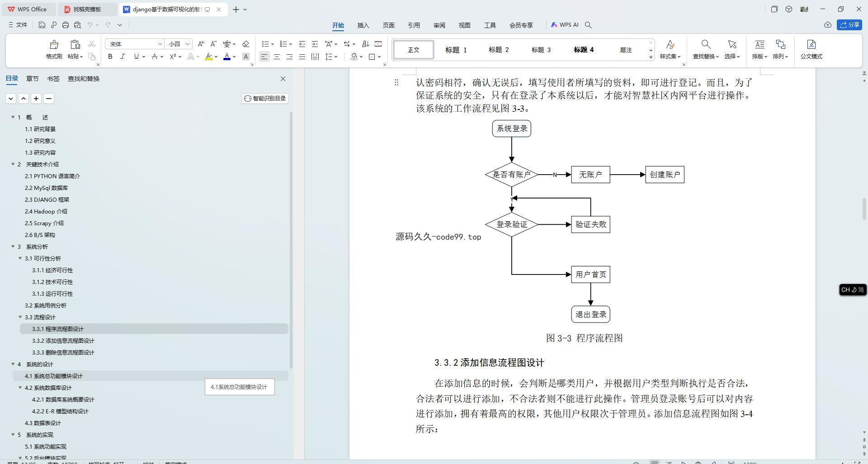Image resolution: width=868 pixels, height=464 pixels.
Task: Click the Sort icon in paragraph group
Action: (x=366, y=44)
